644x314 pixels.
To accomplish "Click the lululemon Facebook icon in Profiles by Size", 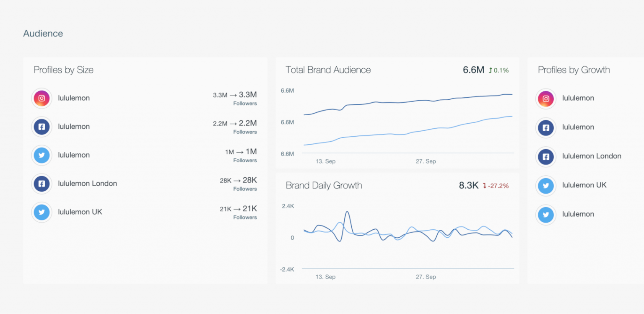I will click(42, 127).
